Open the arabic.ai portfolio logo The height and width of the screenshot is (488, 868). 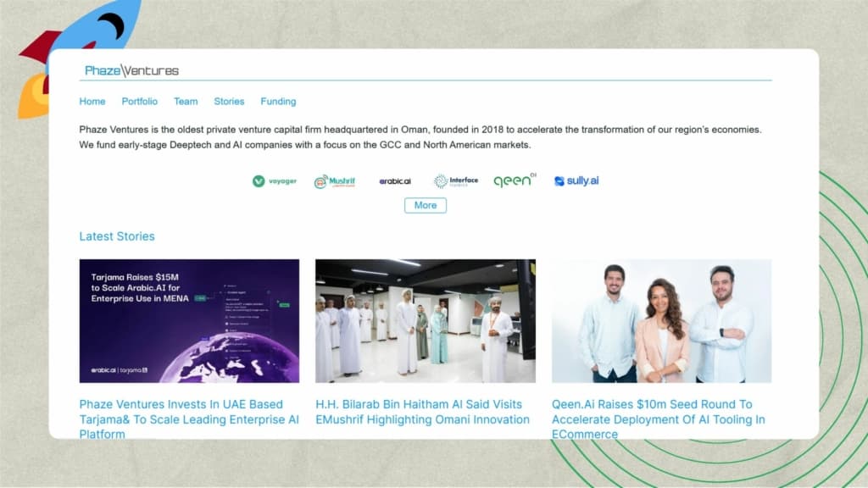(x=395, y=181)
